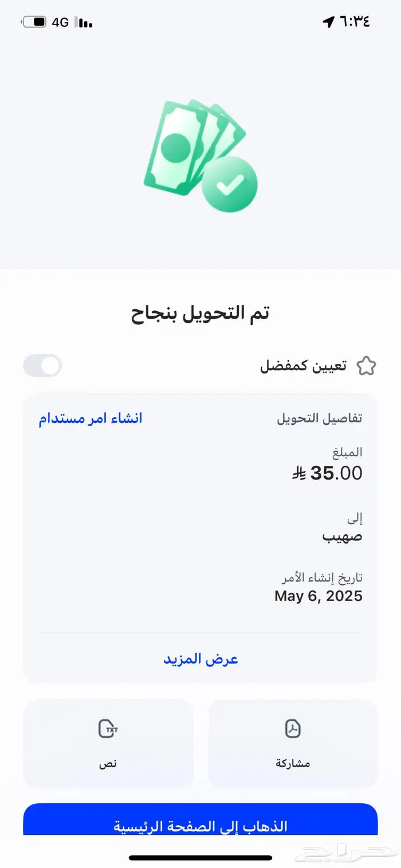This screenshot has width=401, height=868.
Task: Tap عرض المزيد to view more details
Action: click(x=200, y=658)
